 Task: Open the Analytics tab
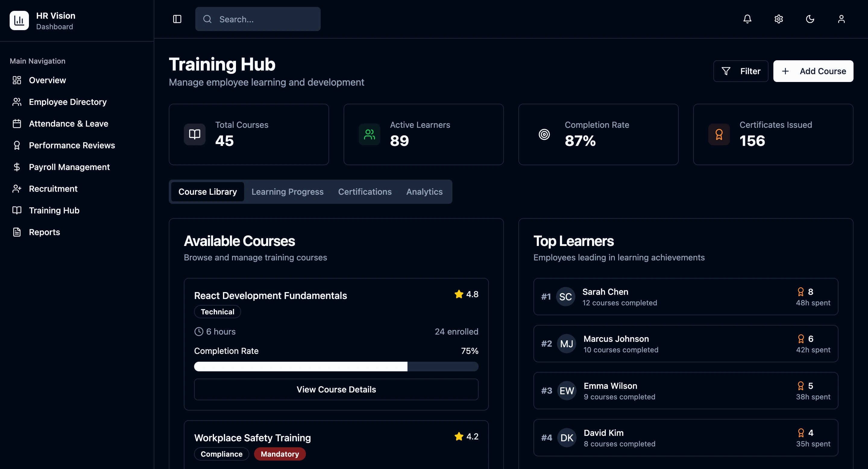click(x=424, y=192)
